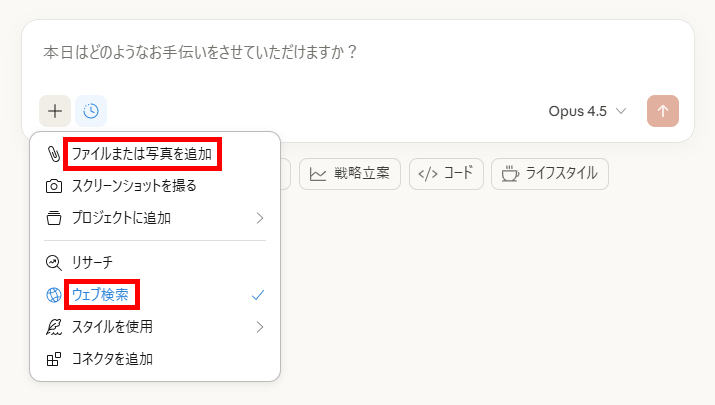Click the コード suggestion chip
Image resolution: width=715 pixels, height=405 pixels.
point(446,173)
